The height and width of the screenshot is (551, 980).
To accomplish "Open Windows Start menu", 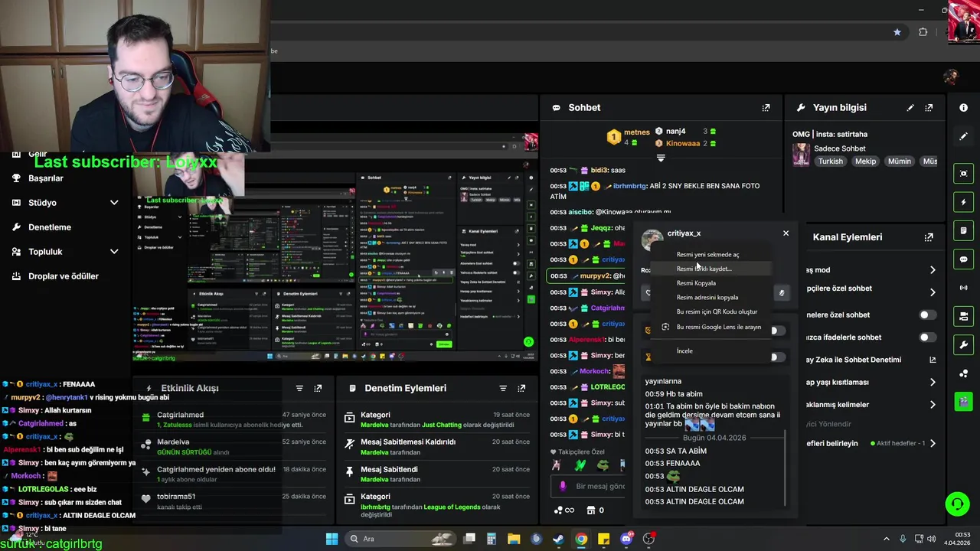I will [x=332, y=539].
